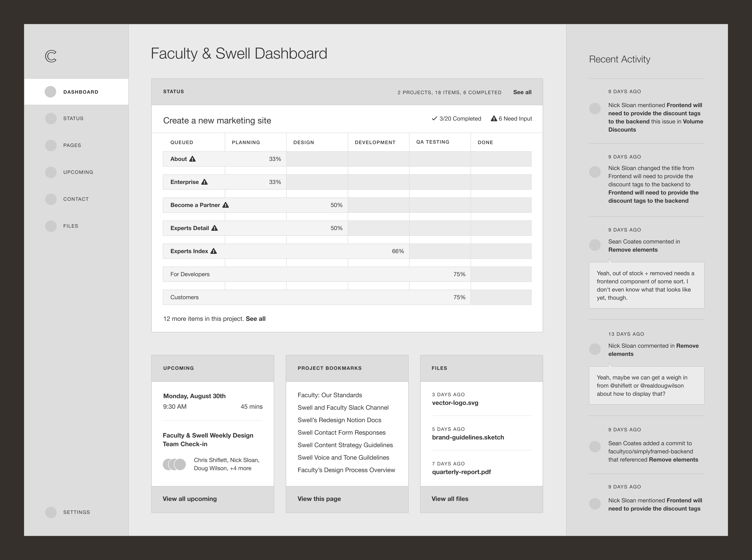Open Swell Contact Form Responses bookmark
The image size is (752, 560).
(x=342, y=432)
